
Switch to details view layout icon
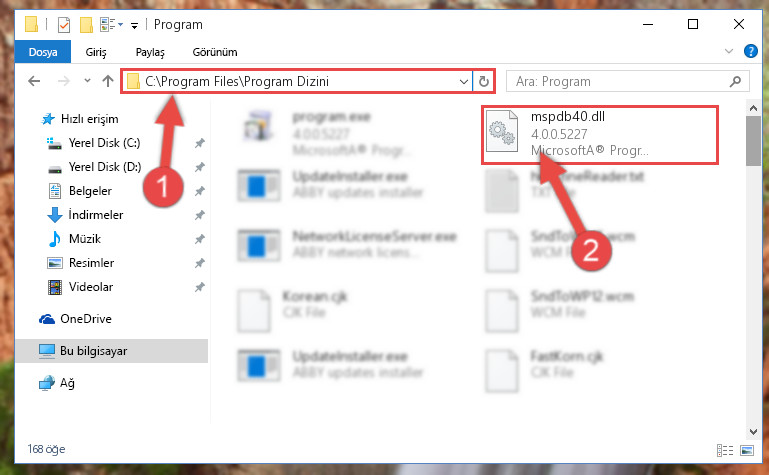click(725, 450)
